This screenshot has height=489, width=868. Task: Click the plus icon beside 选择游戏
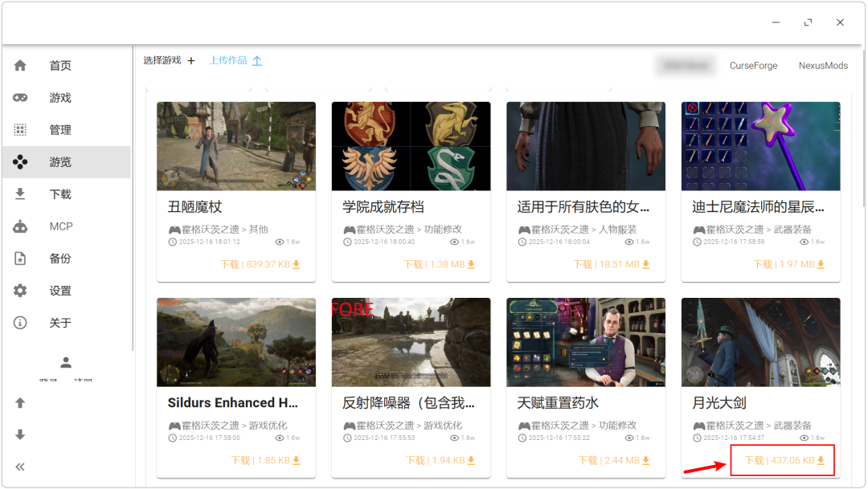[191, 60]
